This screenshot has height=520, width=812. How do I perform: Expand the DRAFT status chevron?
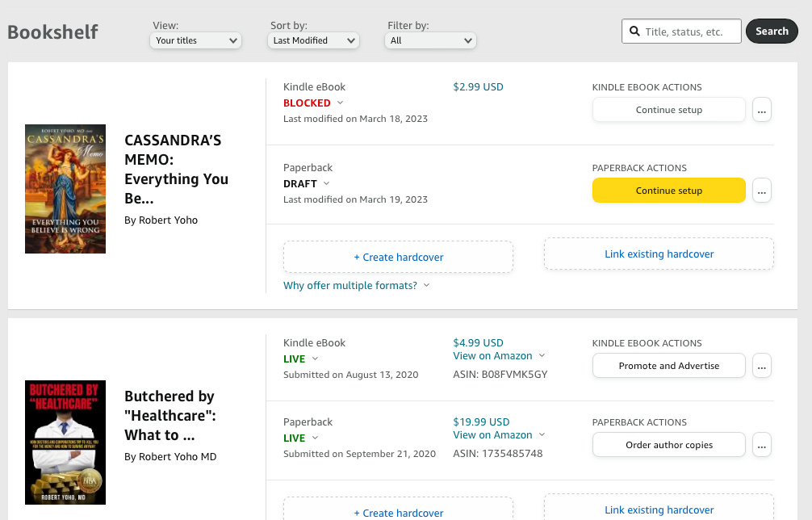point(326,183)
